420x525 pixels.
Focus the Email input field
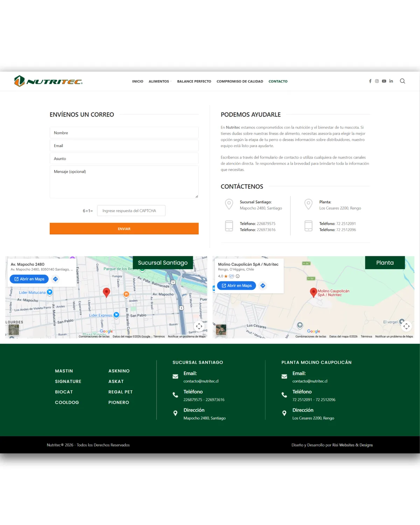pyautogui.click(x=124, y=146)
